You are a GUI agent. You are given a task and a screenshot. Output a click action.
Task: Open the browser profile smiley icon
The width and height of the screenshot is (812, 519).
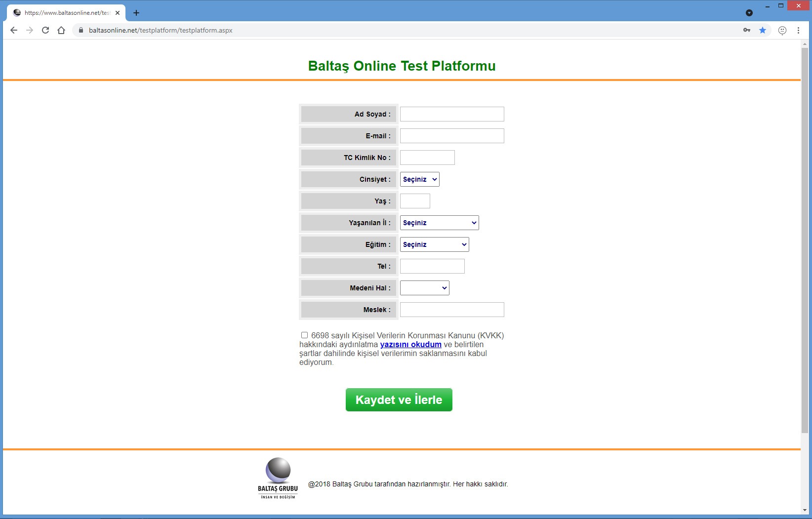pos(782,30)
